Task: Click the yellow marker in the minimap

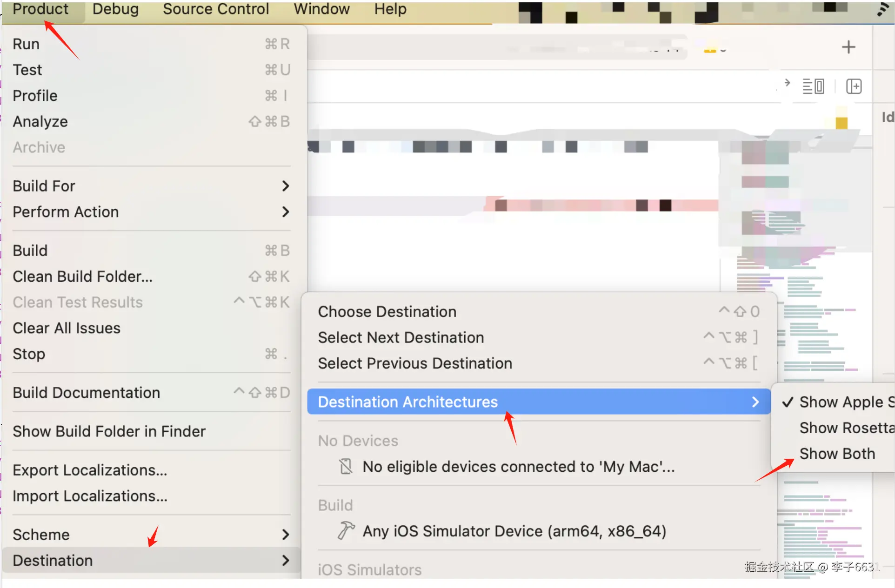Action: [x=841, y=123]
